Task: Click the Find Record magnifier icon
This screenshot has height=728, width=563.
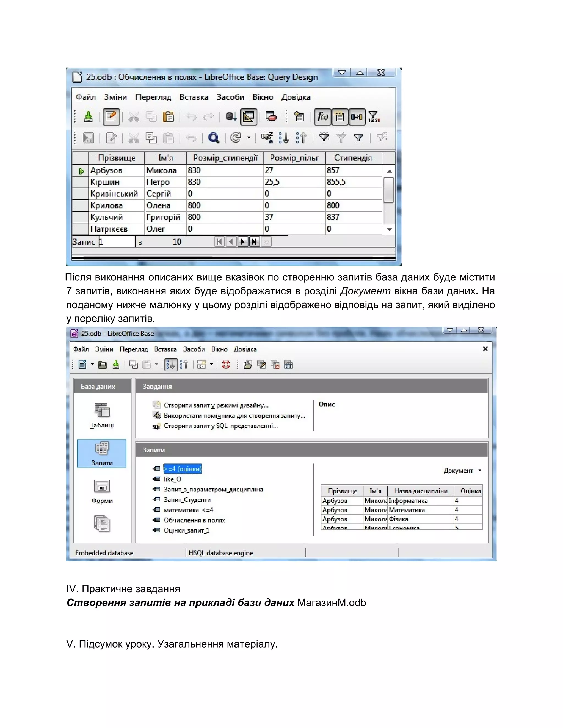Action: coord(213,138)
